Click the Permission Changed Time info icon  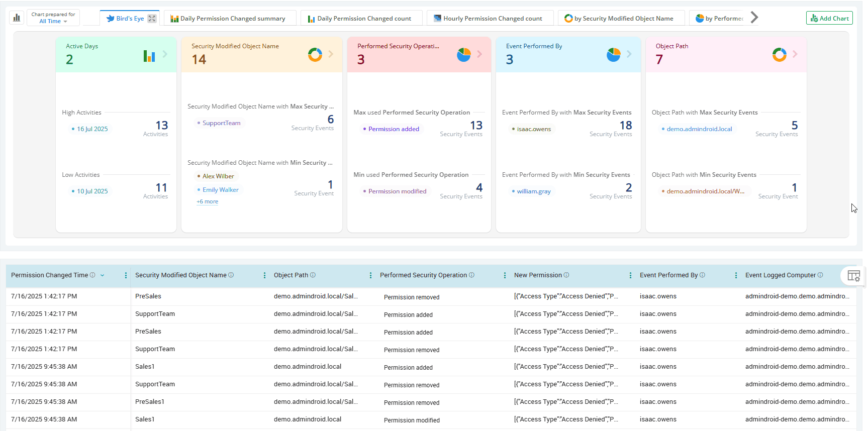coord(92,275)
